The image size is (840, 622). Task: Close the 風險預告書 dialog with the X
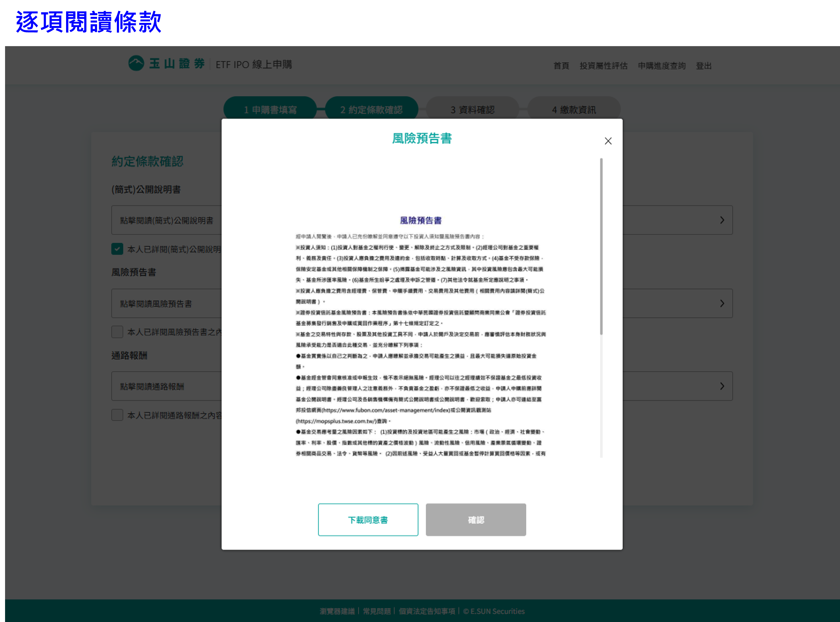tap(608, 141)
